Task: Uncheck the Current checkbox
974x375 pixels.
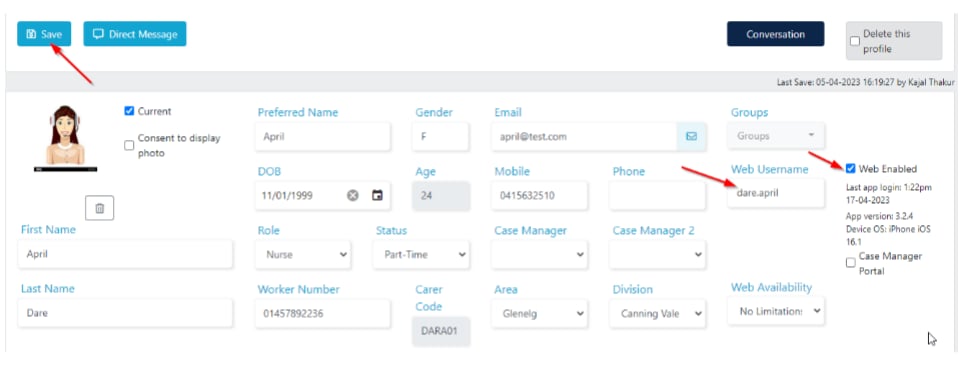Action: coord(129,111)
